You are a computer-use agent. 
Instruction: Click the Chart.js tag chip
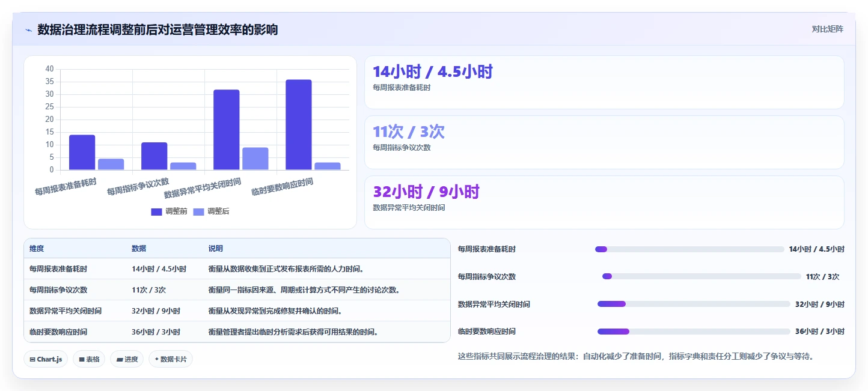(x=46, y=359)
